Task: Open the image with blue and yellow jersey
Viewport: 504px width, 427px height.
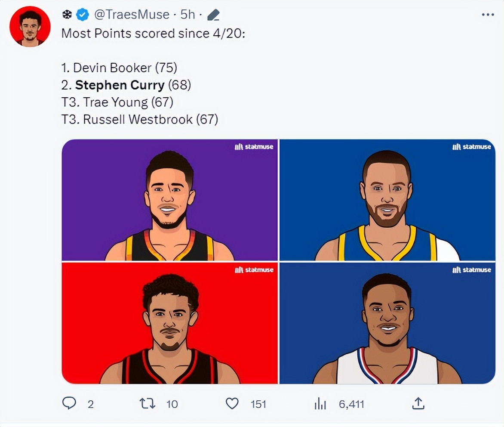Action: point(387,200)
